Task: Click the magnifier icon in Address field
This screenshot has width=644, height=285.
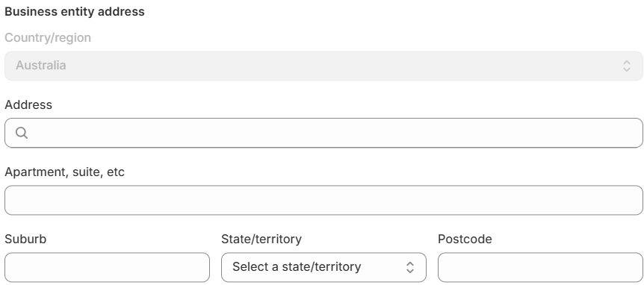Action: tap(22, 133)
